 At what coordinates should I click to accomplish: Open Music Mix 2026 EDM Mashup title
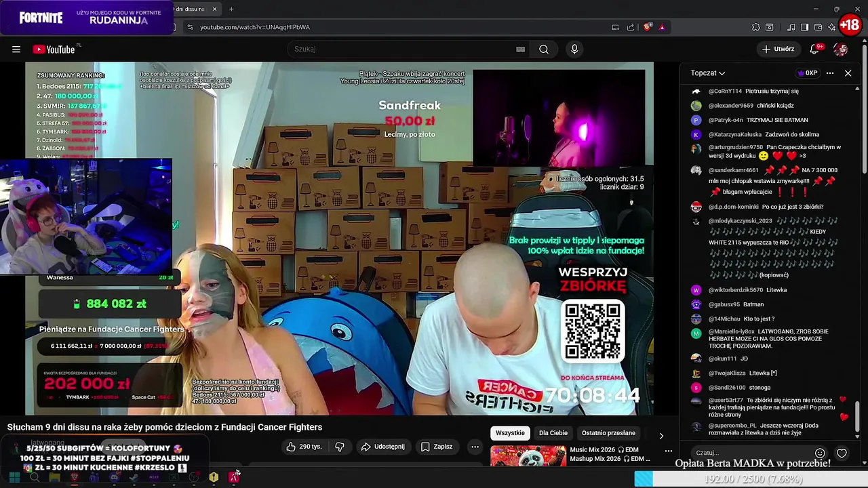(x=610, y=454)
